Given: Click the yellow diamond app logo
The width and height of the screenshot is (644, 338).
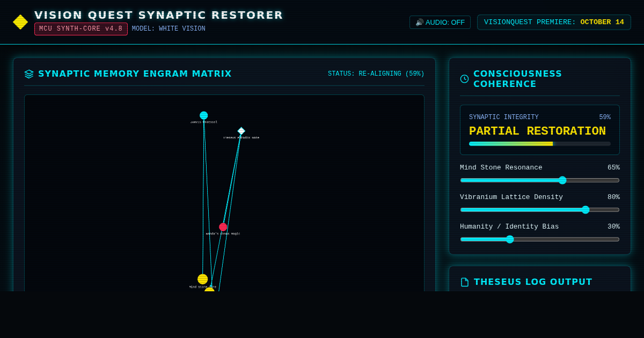Looking at the screenshot, I should point(20,22).
